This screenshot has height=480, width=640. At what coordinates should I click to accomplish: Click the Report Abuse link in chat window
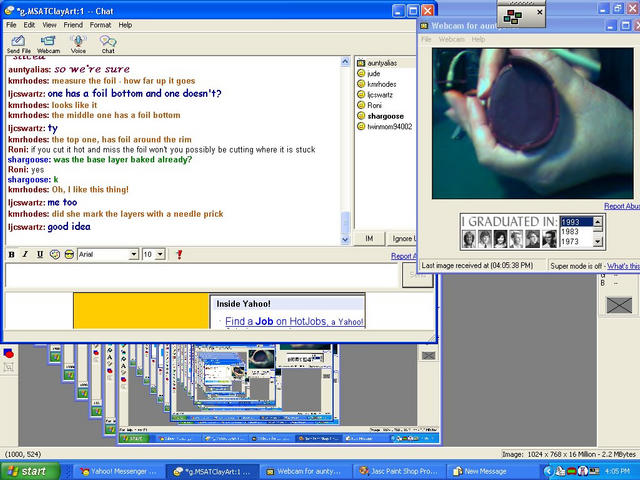404,256
